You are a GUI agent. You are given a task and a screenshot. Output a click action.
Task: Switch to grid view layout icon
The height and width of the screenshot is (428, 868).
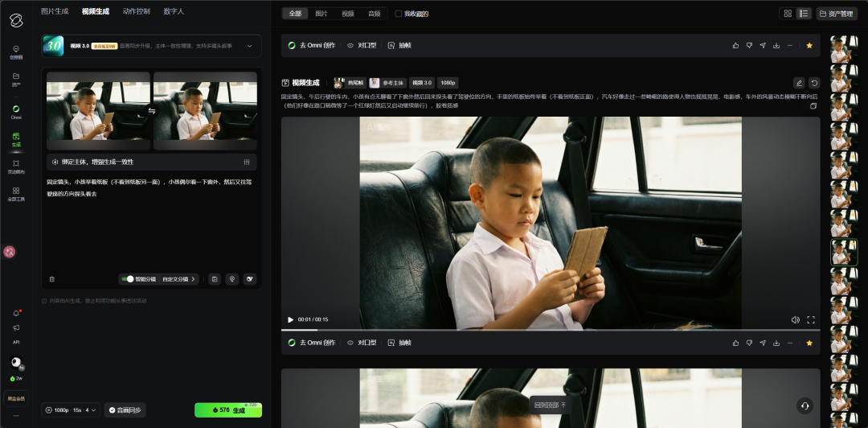(x=788, y=14)
